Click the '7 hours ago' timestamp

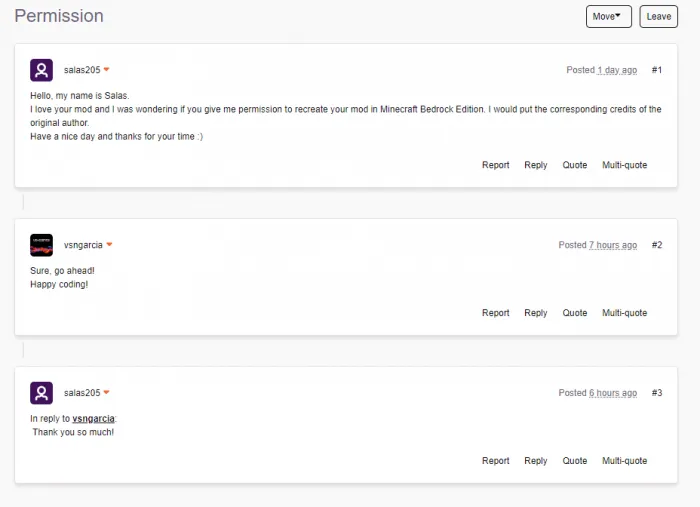[x=613, y=245]
